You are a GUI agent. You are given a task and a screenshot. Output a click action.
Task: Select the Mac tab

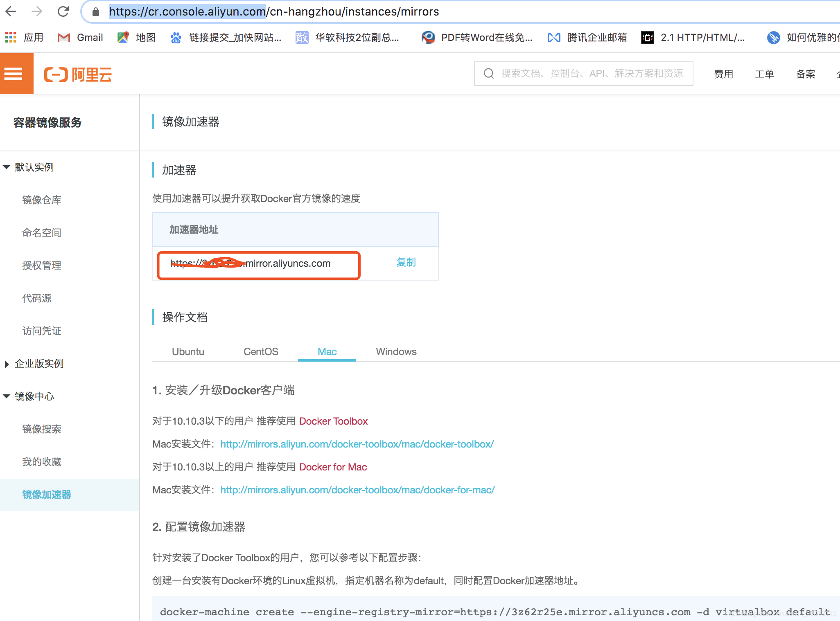[327, 352]
